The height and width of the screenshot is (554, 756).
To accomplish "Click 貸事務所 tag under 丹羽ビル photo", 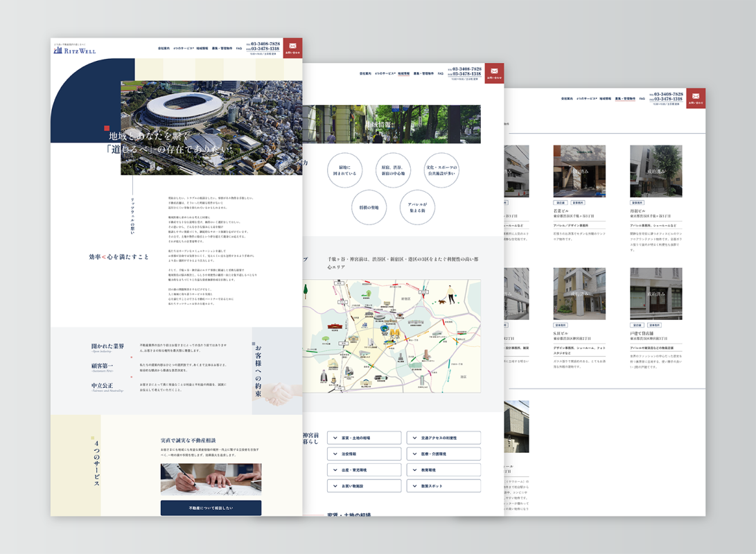I will pyautogui.click(x=638, y=203).
